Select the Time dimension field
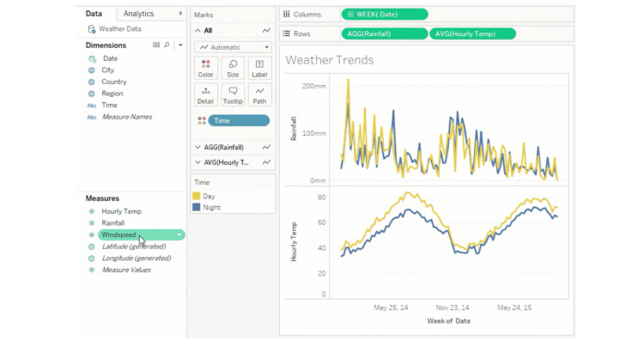 [x=109, y=105]
